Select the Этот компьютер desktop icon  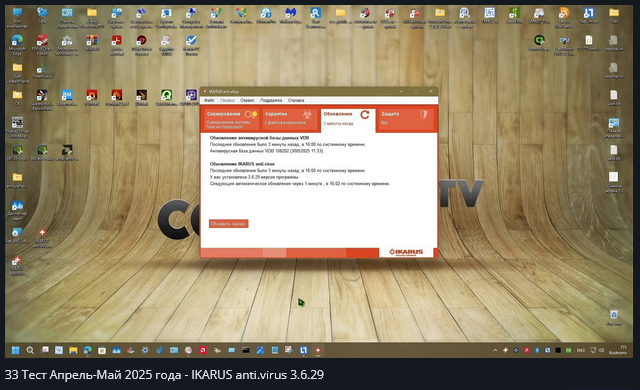click(x=17, y=18)
